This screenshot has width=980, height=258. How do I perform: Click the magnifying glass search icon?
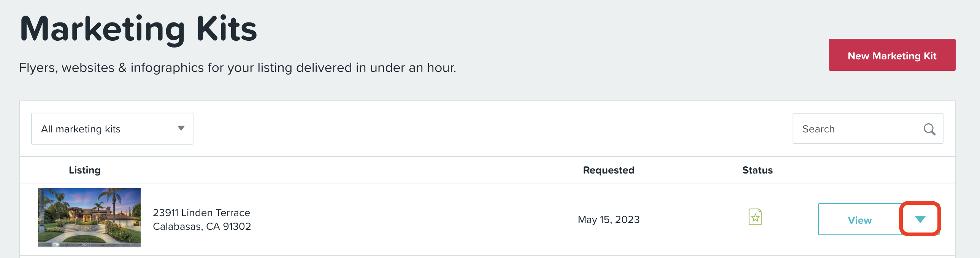(929, 129)
